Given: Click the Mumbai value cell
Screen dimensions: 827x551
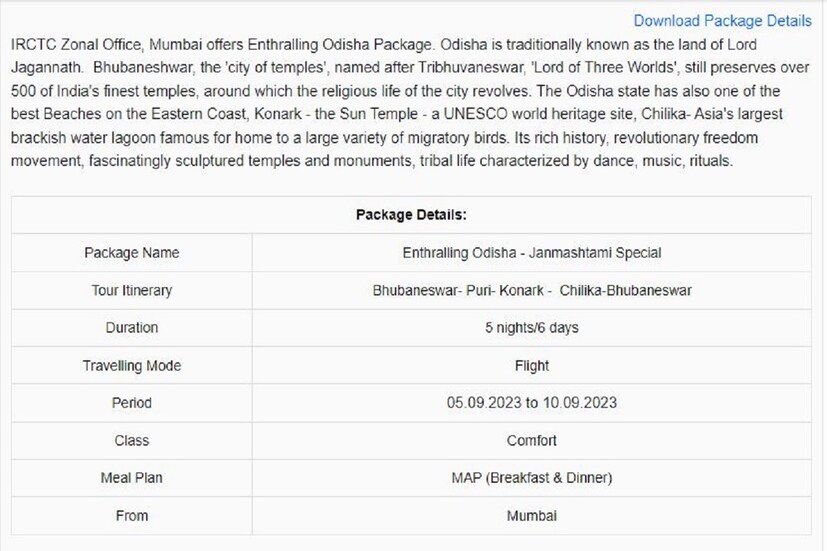Looking at the screenshot, I should pos(531,516).
